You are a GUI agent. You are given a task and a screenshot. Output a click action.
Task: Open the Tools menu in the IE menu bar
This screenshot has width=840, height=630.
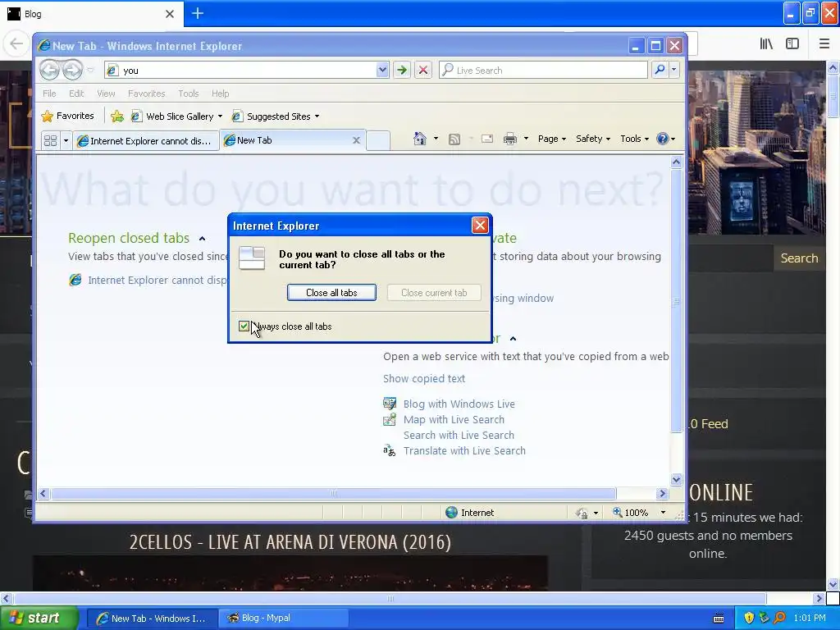[x=189, y=94]
